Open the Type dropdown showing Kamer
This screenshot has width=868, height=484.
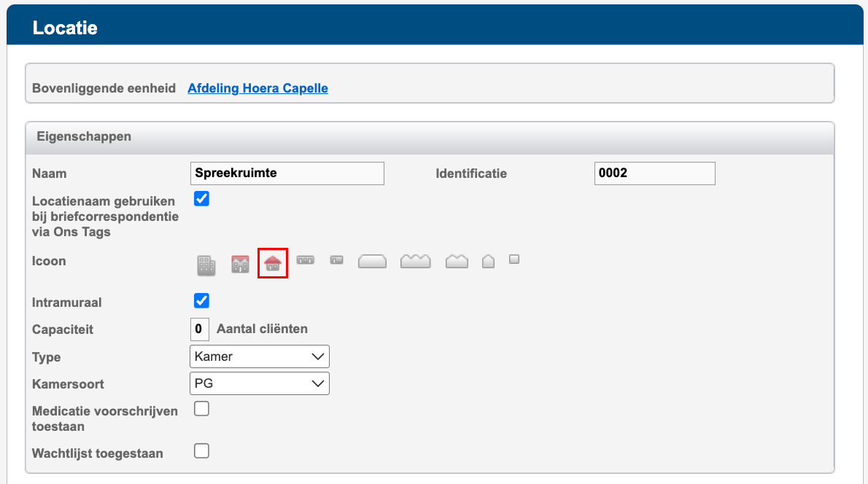pyautogui.click(x=260, y=356)
